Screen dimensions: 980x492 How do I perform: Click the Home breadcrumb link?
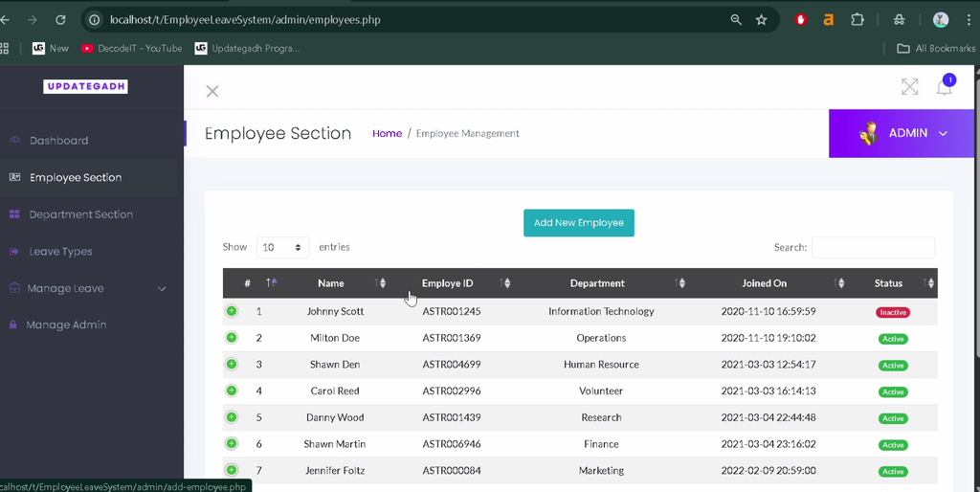tap(387, 133)
